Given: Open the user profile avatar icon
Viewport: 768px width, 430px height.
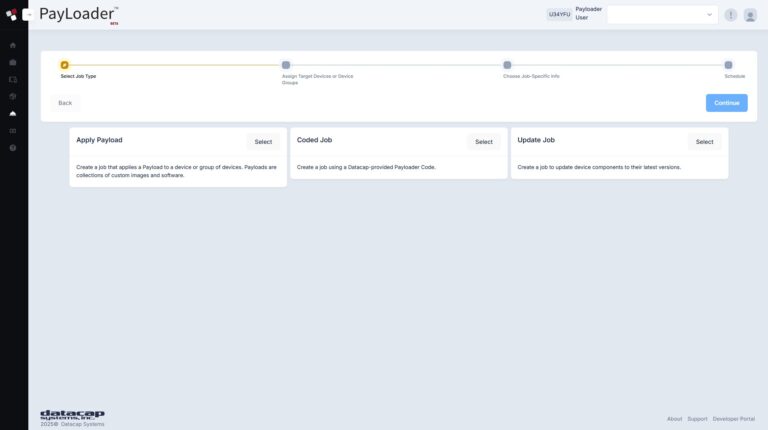Looking at the screenshot, I should (x=750, y=15).
